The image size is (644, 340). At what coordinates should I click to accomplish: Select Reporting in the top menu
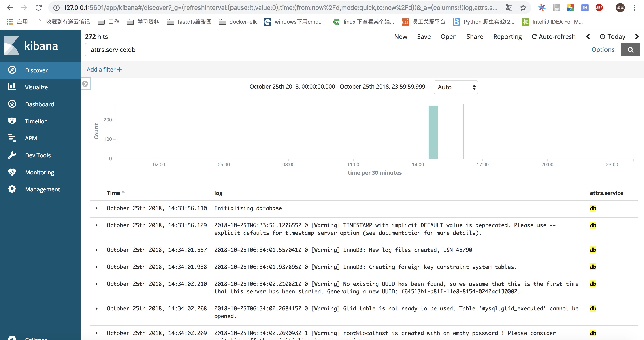click(507, 37)
